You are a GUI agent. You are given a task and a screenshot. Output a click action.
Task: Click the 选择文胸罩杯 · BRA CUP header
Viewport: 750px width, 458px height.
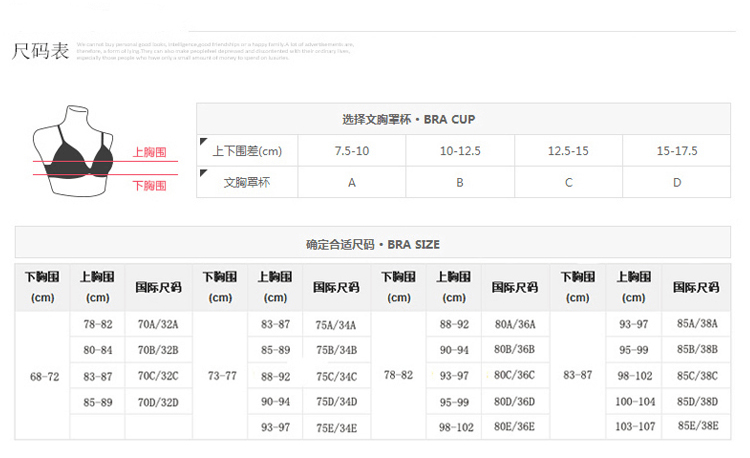408,119
